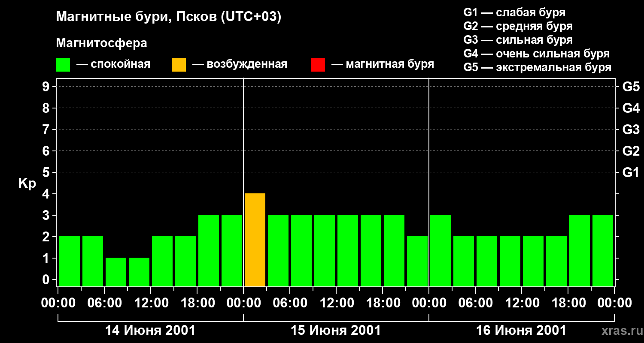Click the '18:00' time label under 15 June
The width and height of the screenshot is (644, 343).
click(383, 303)
